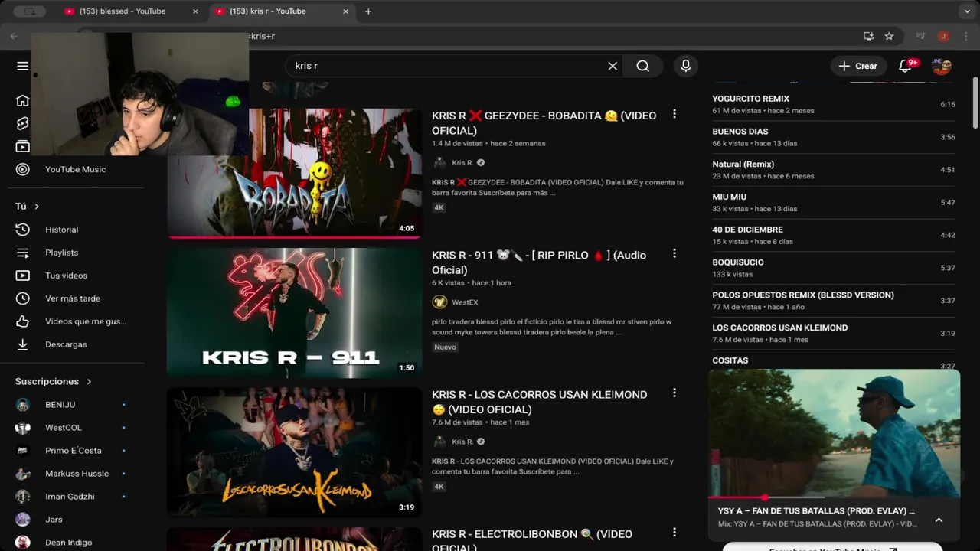This screenshot has height=551, width=980.
Task: Clear the search query with X
Action: tap(612, 66)
